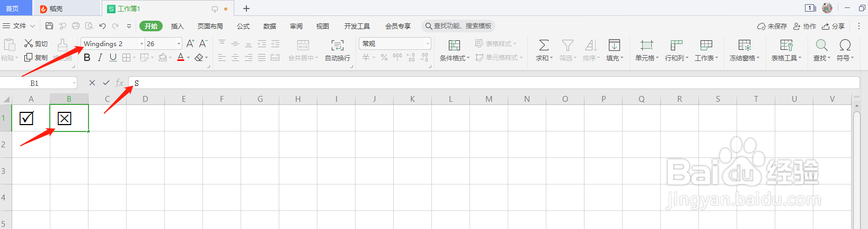Screen dimensions: 868x229
Task: Switch to the 公式 ribbon tab
Action: 243,26
